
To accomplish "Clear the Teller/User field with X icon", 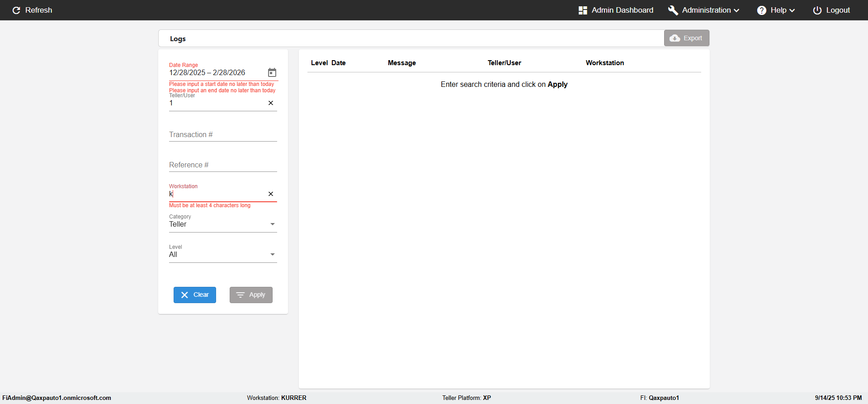I will coord(271,103).
